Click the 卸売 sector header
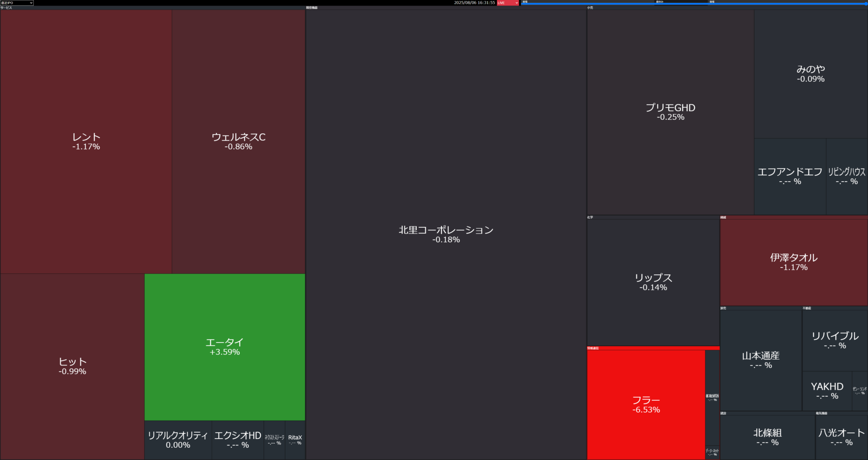 pyautogui.click(x=761, y=308)
